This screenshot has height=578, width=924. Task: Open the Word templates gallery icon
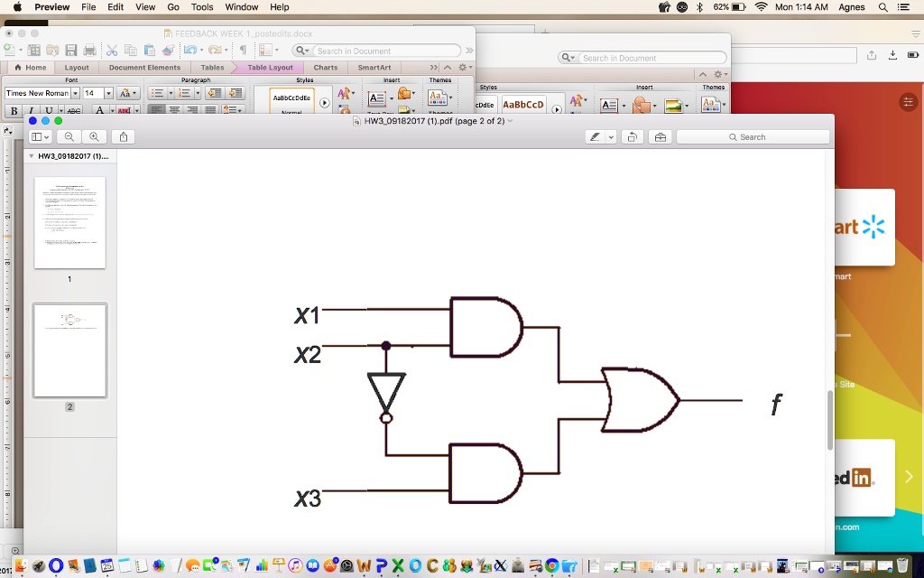click(x=34, y=51)
